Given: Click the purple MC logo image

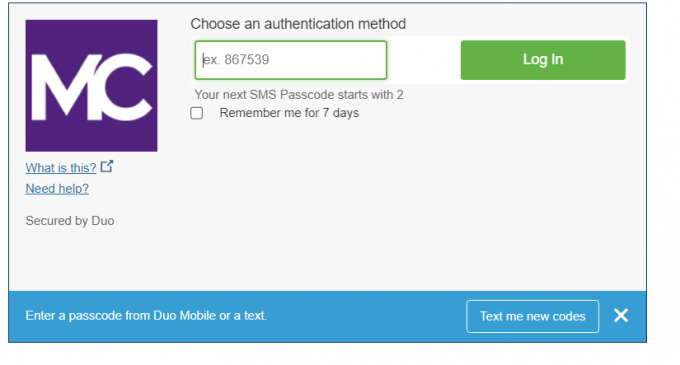Looking at the screenshot, I should 91,85.
